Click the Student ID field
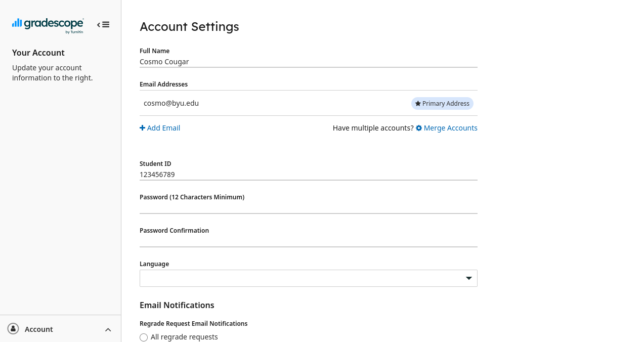The image size is (644, 342). click(309, 174)
